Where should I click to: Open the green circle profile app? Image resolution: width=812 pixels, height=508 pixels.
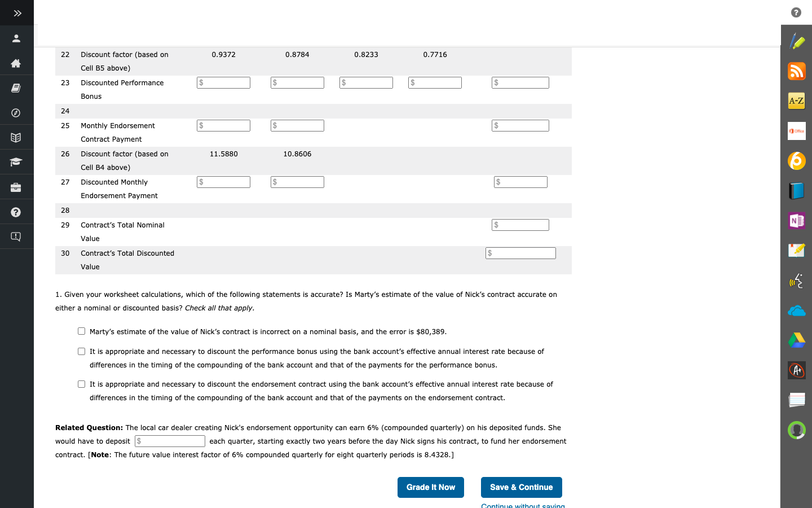(797, 430)
